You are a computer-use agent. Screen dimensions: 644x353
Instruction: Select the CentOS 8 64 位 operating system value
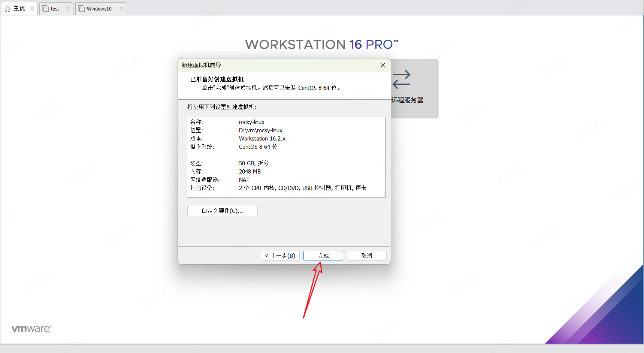[x=258, y=147]
